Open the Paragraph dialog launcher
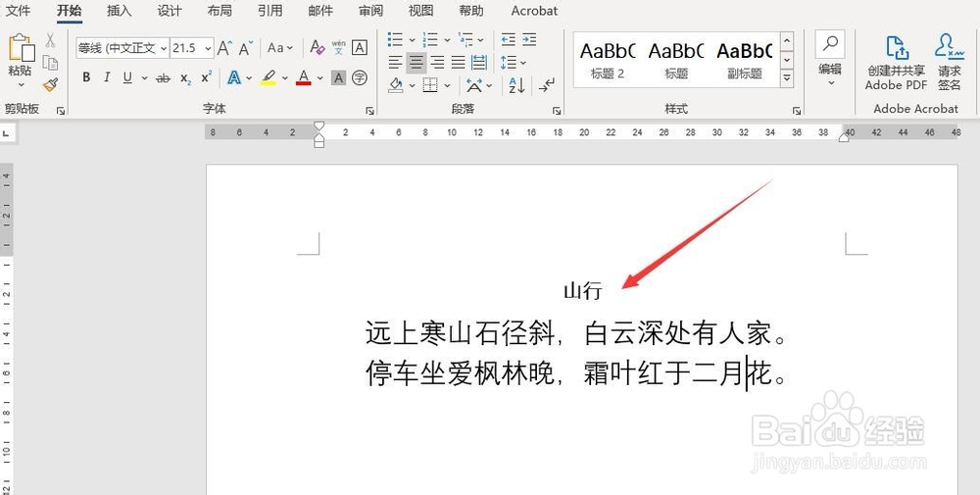 [557, 111]
